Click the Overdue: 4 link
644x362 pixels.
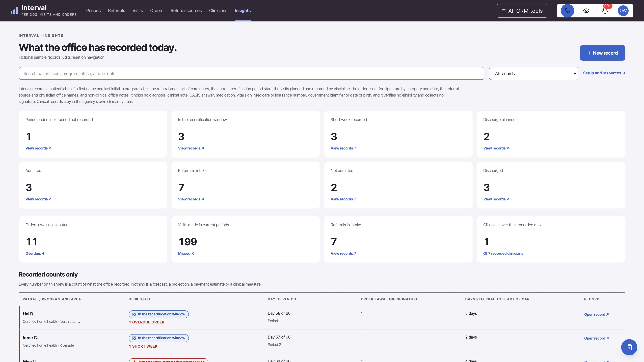[35, 253]
